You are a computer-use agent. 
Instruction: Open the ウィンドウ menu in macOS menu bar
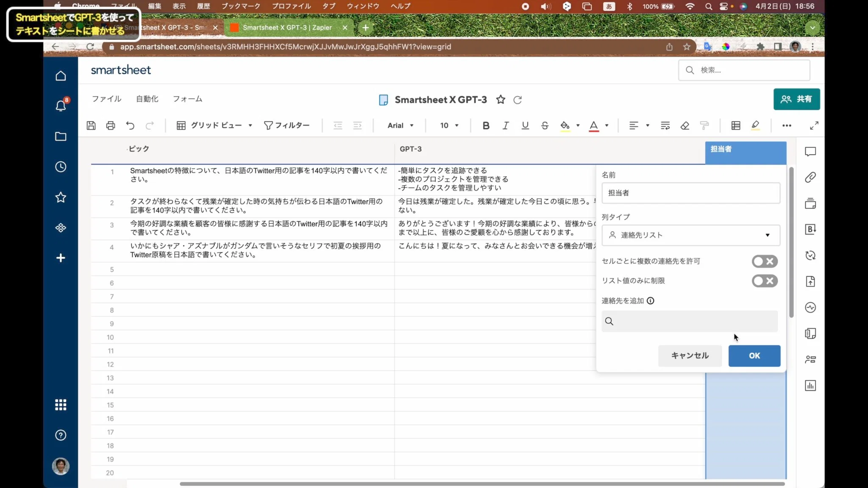click(x=363, y=6)
